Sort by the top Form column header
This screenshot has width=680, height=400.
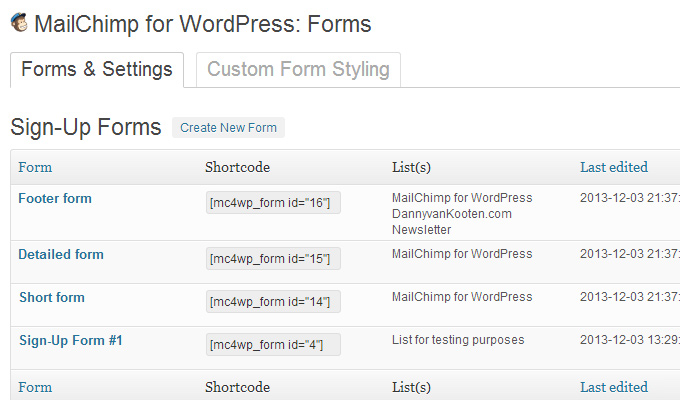coord(35,167)
